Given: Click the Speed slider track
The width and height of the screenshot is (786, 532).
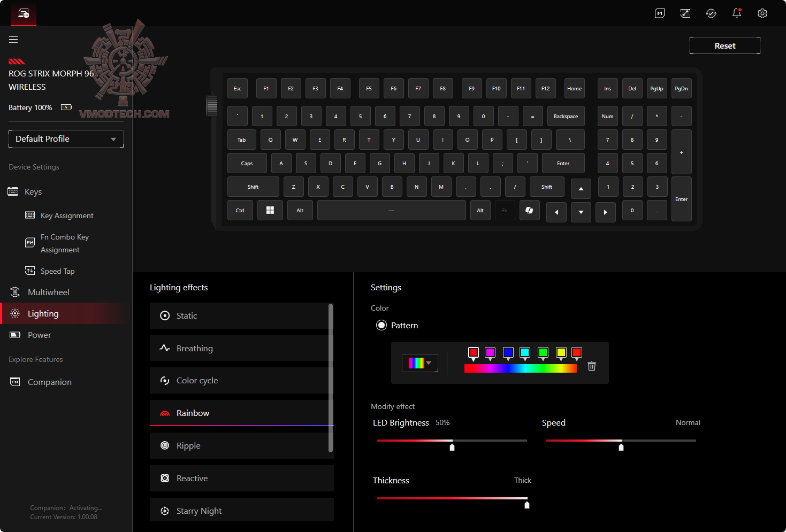Looking at the screenshot, I should 621,441.
